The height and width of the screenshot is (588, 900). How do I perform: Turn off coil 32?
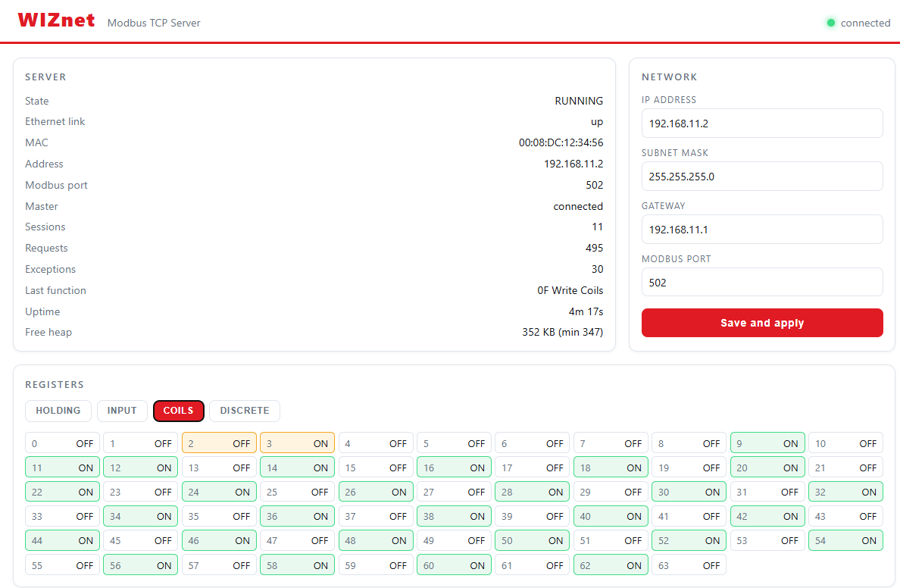(x=846, y=492)
